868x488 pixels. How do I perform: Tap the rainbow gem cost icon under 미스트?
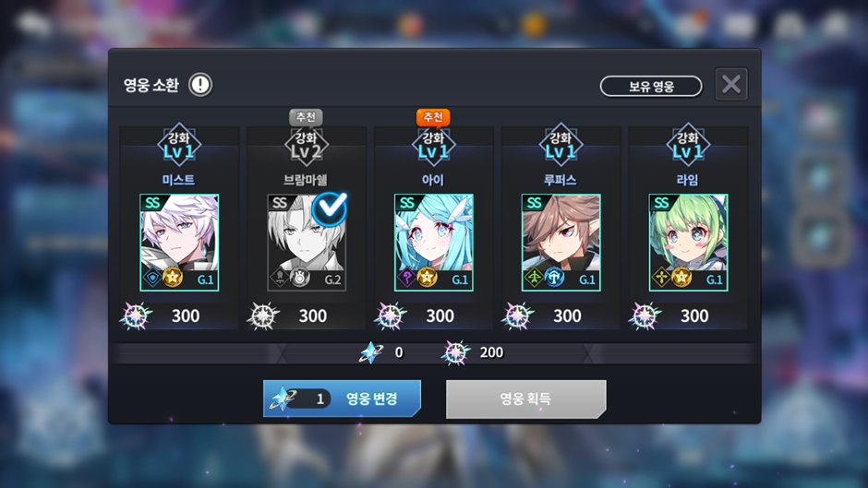(x=136, y=315)
